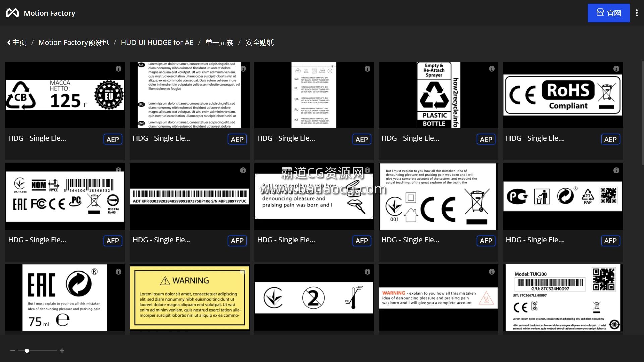Click title text under the RoHS sticker
This screenshot has width=644, height=362.
pos(535,138)
